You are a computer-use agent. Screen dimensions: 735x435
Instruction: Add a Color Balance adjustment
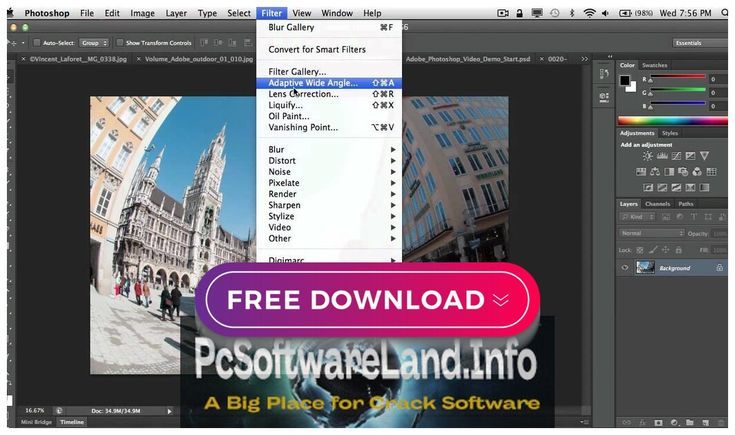pos(655,172)
